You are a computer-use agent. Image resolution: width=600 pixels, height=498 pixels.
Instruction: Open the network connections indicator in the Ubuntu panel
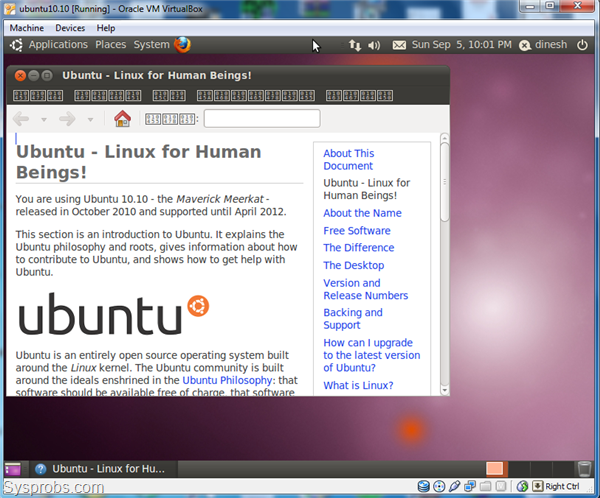[355, 45]
